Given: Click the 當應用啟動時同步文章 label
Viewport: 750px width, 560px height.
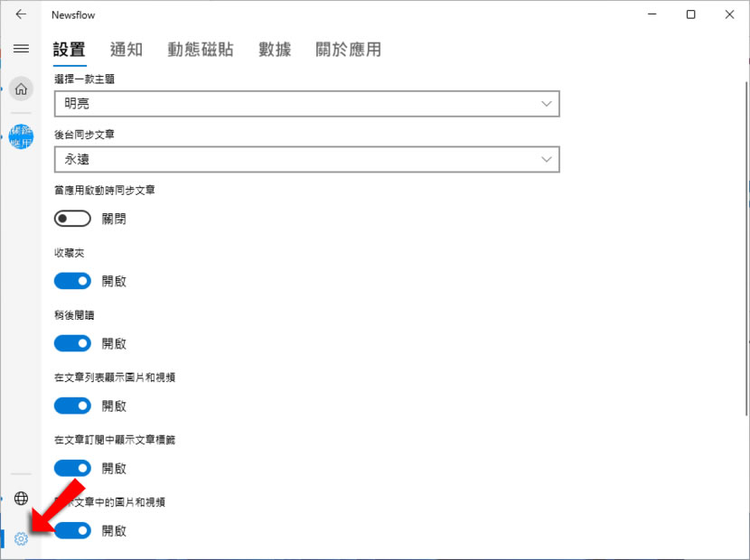Looking at the screenshot, I should click(104, 191).
